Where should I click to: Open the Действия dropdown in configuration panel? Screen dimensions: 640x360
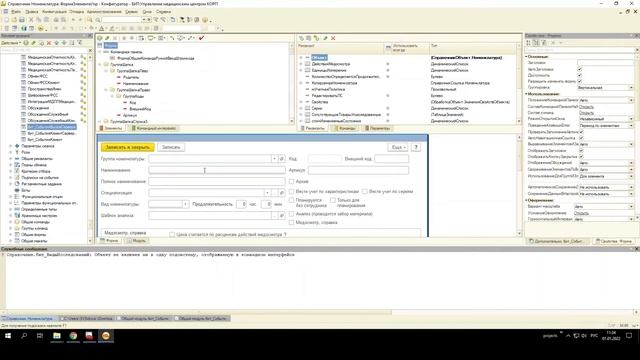coord(11,43)
